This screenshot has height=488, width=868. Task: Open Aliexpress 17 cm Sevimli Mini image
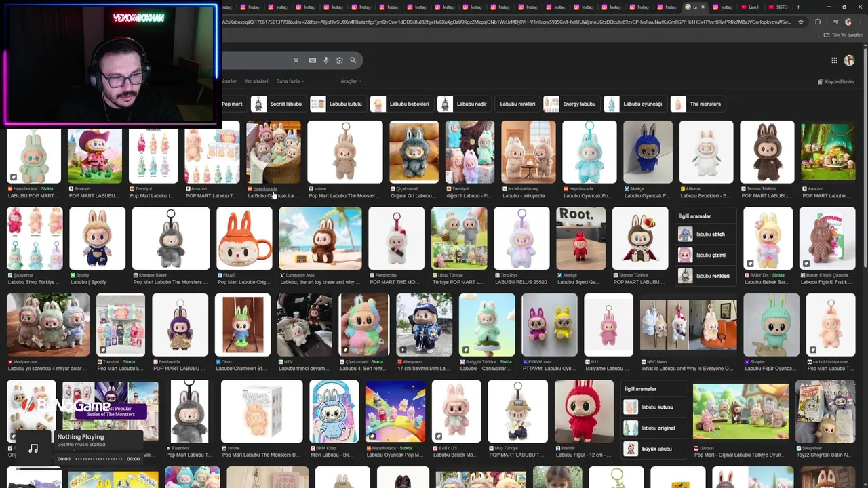pyautogui.click(x=424, y=325)
